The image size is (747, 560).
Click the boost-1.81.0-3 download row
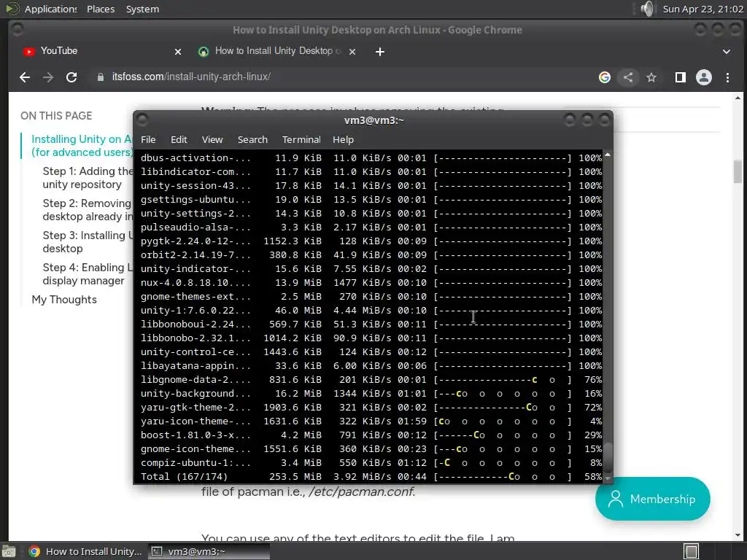click(371, 435)
